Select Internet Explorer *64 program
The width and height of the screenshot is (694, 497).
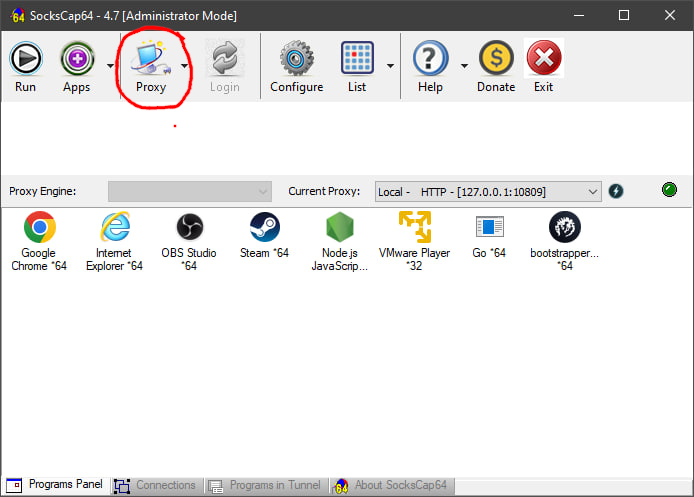pyautogui.click(x=115, y=242)
